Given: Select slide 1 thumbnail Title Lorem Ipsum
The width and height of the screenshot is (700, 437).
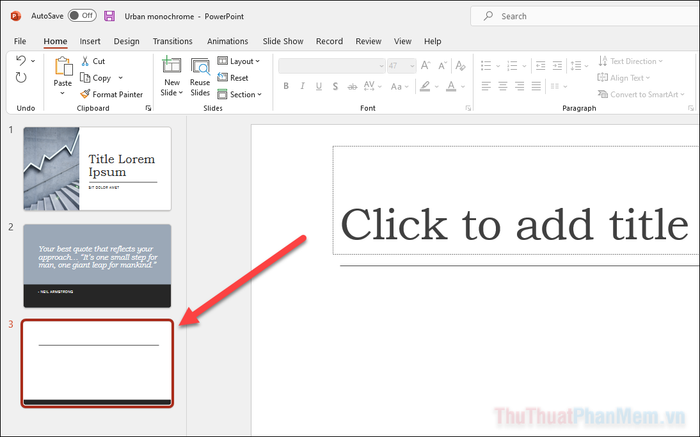Looking at the screenshot, I should [x=97, y=168].
